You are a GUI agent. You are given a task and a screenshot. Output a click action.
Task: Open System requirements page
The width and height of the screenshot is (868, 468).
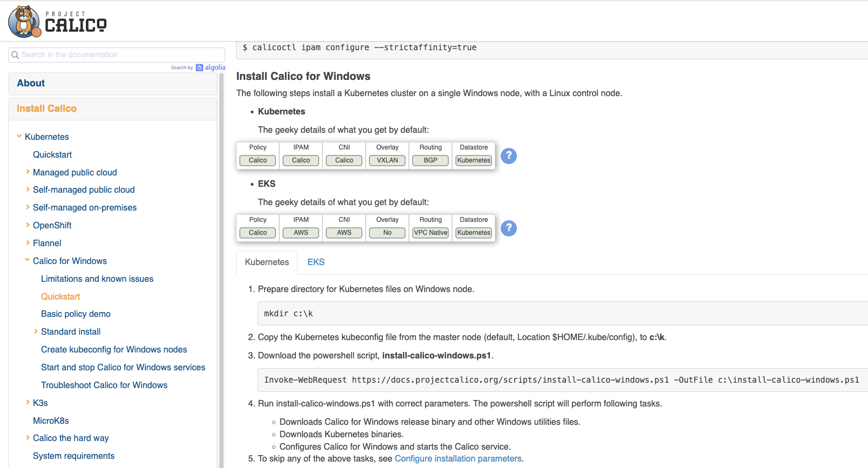tap(73, 456)
